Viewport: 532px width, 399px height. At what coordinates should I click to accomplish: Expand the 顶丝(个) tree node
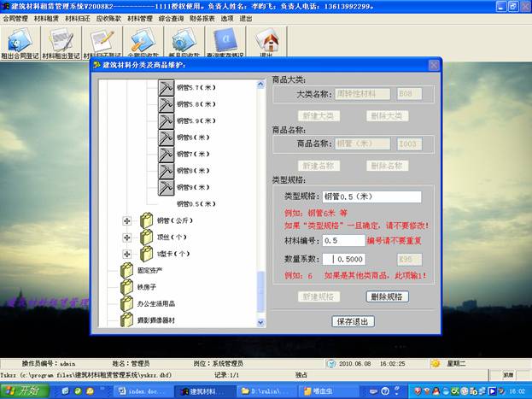[x=126, y=238]
